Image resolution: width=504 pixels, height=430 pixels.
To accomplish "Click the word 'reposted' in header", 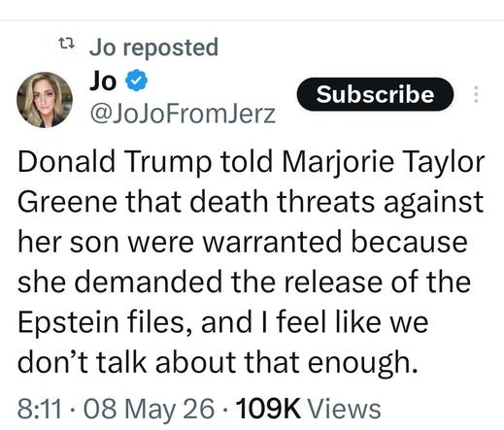I will point(171,48).
